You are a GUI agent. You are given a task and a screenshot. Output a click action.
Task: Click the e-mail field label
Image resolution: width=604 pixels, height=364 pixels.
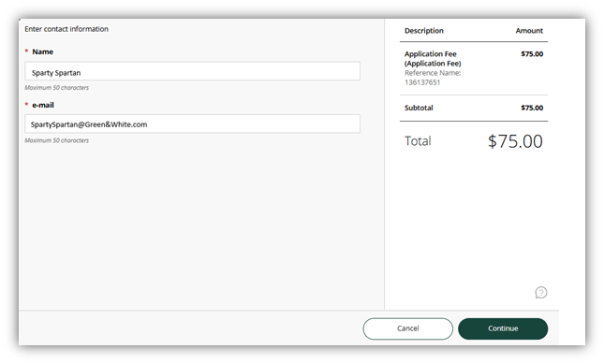(43, 105)
